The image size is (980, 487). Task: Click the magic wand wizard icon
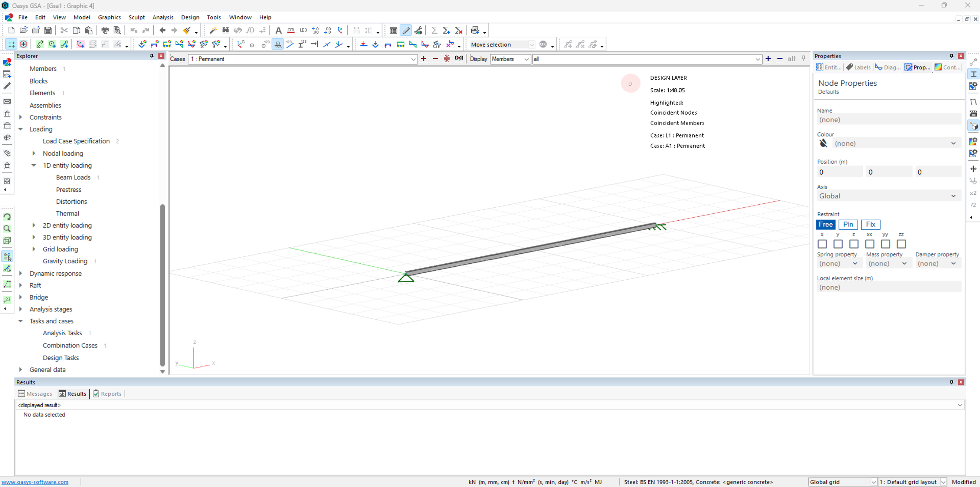click(213, 30)
